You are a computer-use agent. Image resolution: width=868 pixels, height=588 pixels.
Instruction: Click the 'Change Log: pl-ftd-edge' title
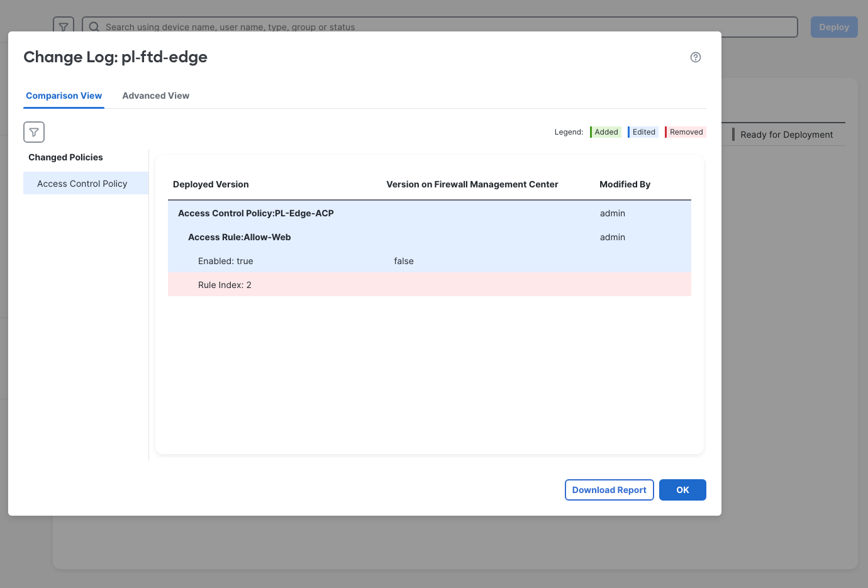click(x=116, y=57)
